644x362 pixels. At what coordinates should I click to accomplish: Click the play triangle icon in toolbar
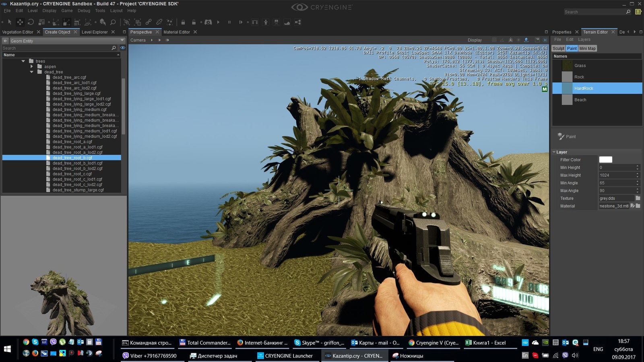tap(218, 22)
